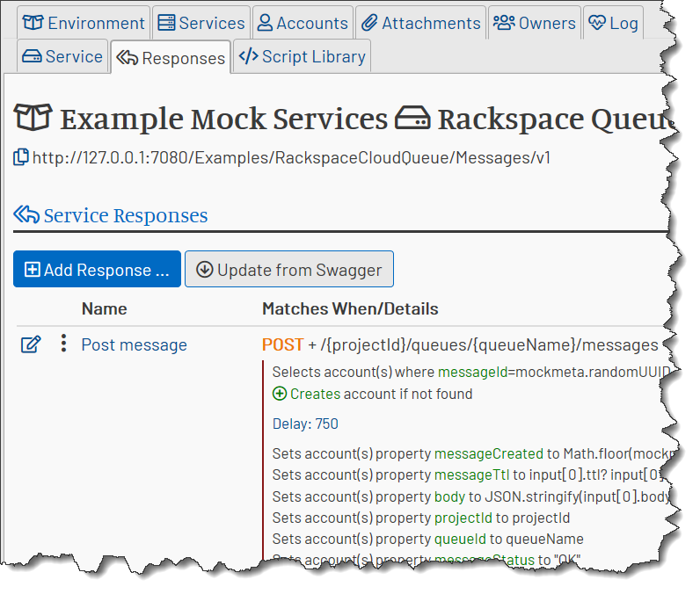This screenshot has height=594, width=700.
Task: Click the reply-all icon beside Service Responses
Action: click(26, 214)
